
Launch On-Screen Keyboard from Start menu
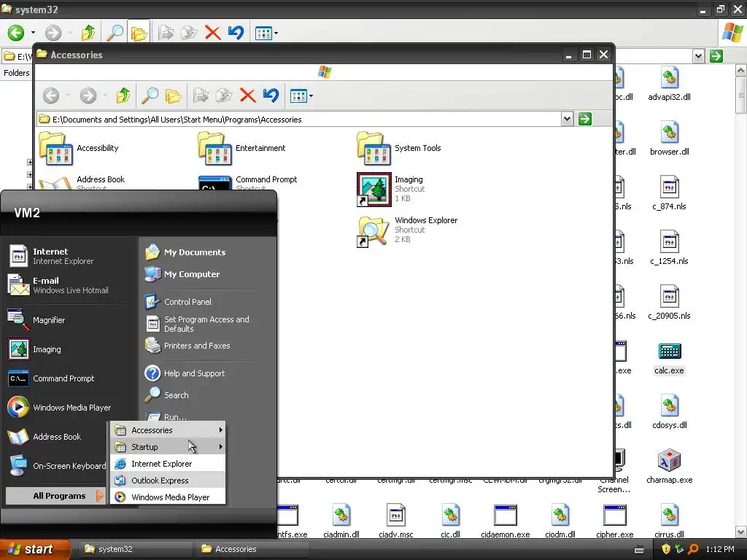(x=57, y=466)
